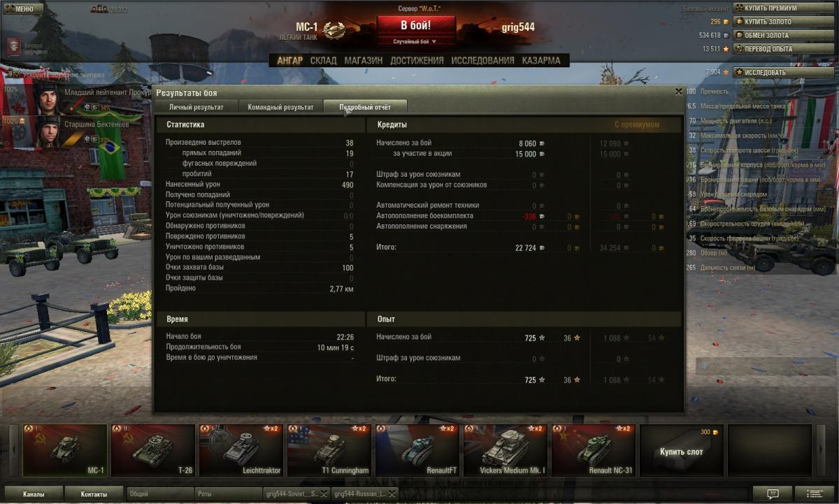Viewport: 839px width, 504px height.
Task: Switch to the Роты chat channel tab
Action: [x=228, y=494]
